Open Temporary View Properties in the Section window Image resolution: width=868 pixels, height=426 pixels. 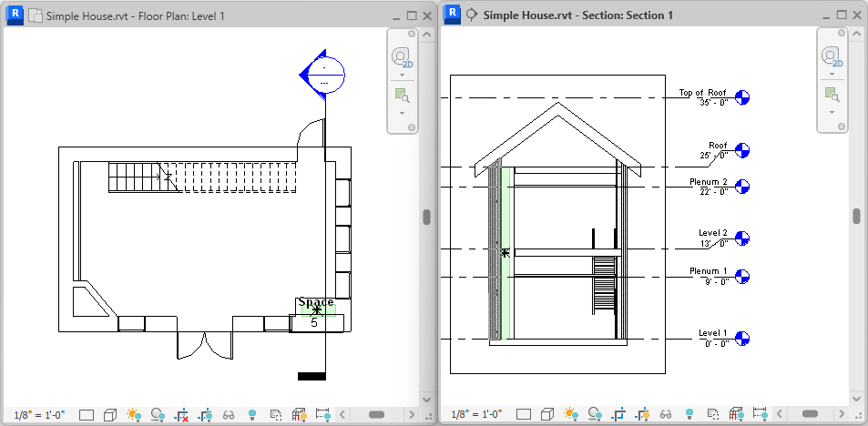pos(712,414)
